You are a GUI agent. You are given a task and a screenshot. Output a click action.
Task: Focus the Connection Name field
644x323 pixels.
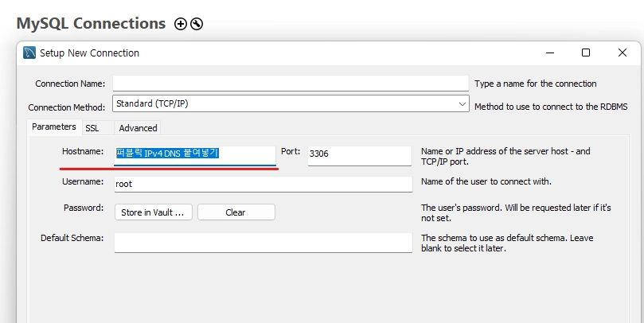291,84
